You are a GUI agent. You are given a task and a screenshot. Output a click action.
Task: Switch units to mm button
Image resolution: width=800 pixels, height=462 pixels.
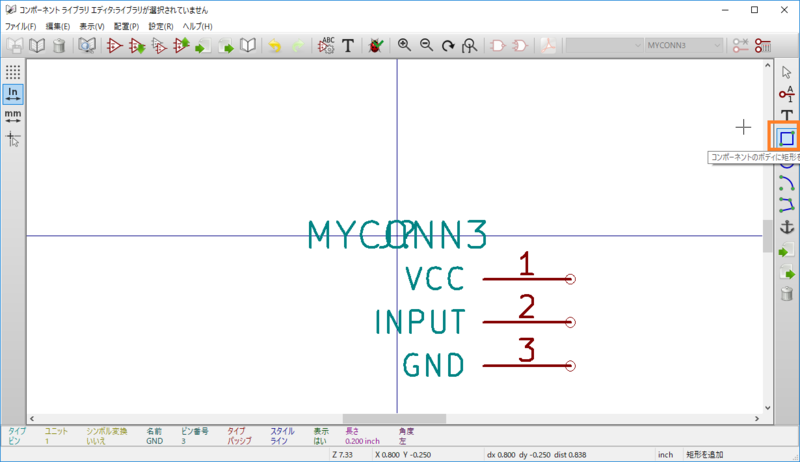click(x=13, y=116)
